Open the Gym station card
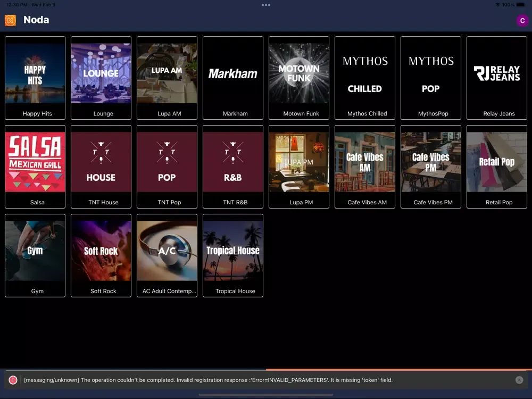This screenshot has height=399, width=532. 35,255
